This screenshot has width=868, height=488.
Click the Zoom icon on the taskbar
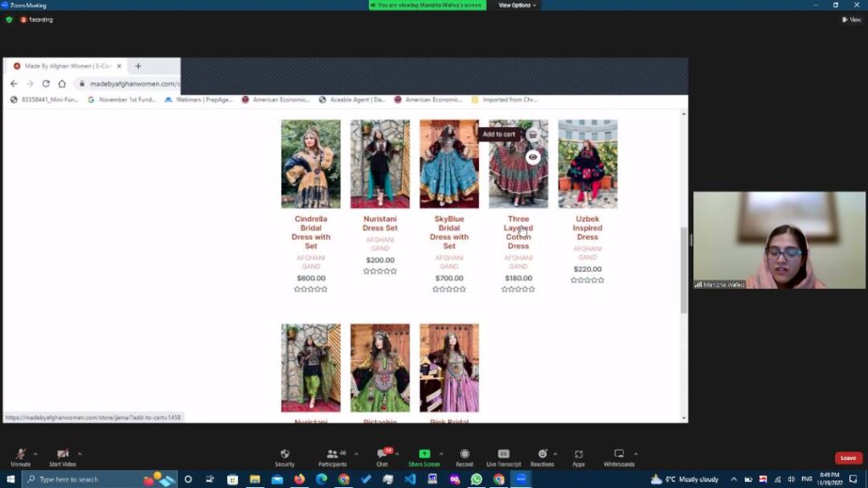tap(521, 480)
